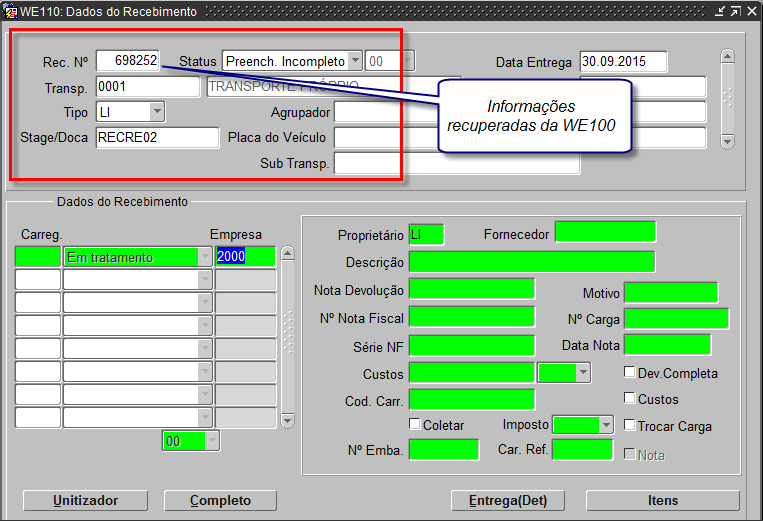Click the Fornecedor input field
This screenshot has width=763, height=521.
tap(605, 232)
